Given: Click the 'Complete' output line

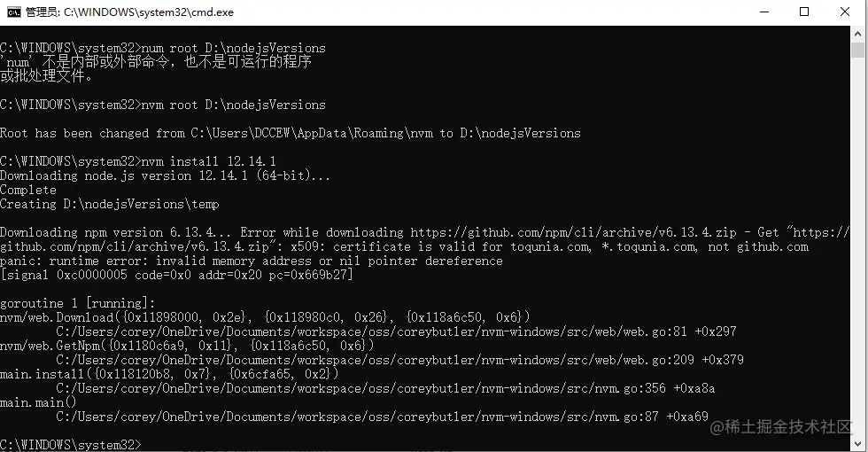Looking at the screenshot, I should point(28,190).
